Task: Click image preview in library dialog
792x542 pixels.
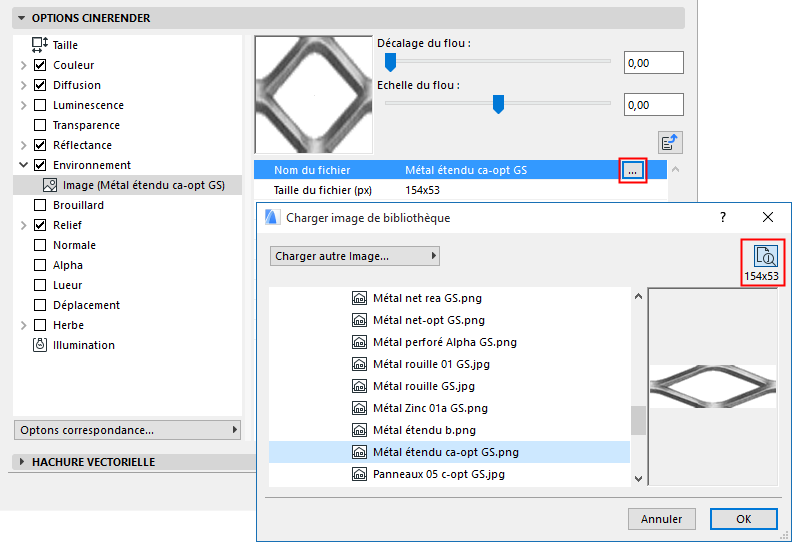Action: point(713,386)
